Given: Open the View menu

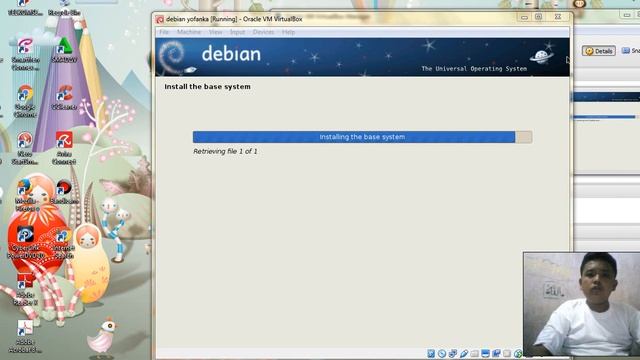Looking at the screenshot, I should [216, 32].
